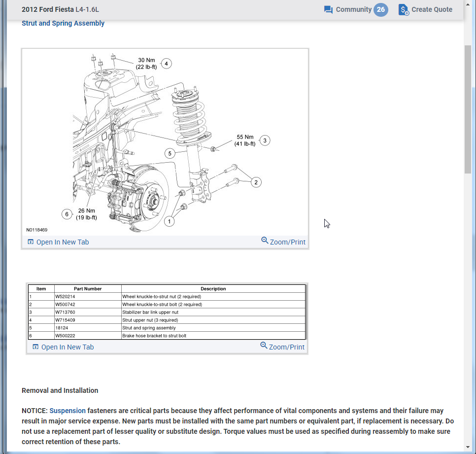476x454 pixels.
Task: Click the strut and spring exploded diagram
Action: pyautogui.click(x=165, y=142)
